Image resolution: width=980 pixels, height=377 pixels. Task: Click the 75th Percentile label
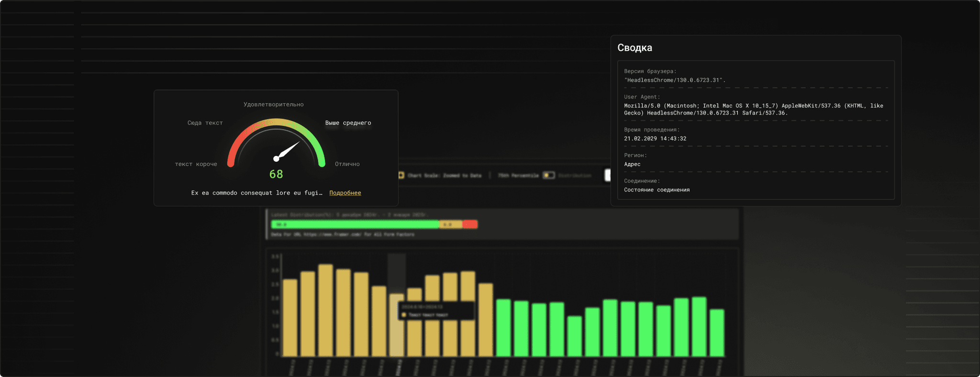[x=518, y=176]
